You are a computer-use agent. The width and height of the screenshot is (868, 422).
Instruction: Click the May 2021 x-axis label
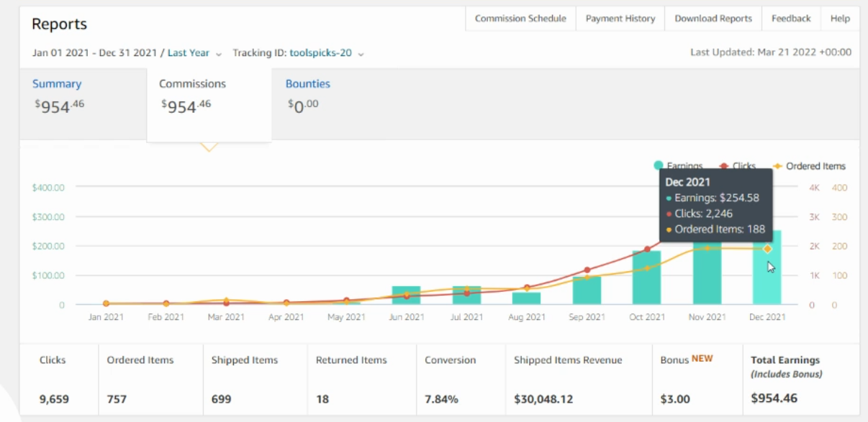346,317
